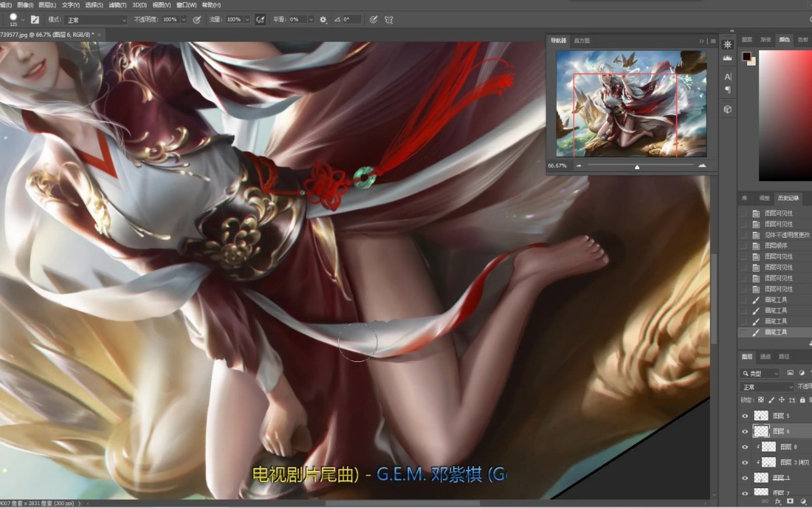This screenshot has height=508, width=812.
Task: Toggle visibility of 图层 3 layer
Action: point(745,478)
